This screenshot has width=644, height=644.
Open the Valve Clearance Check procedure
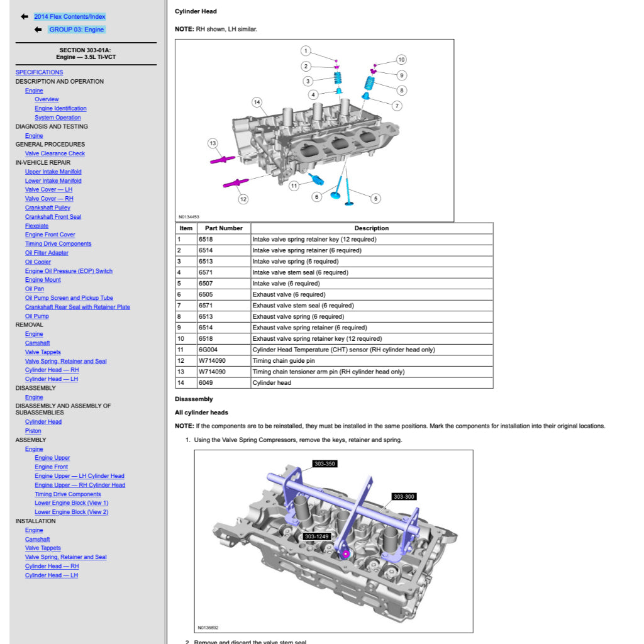55,153
